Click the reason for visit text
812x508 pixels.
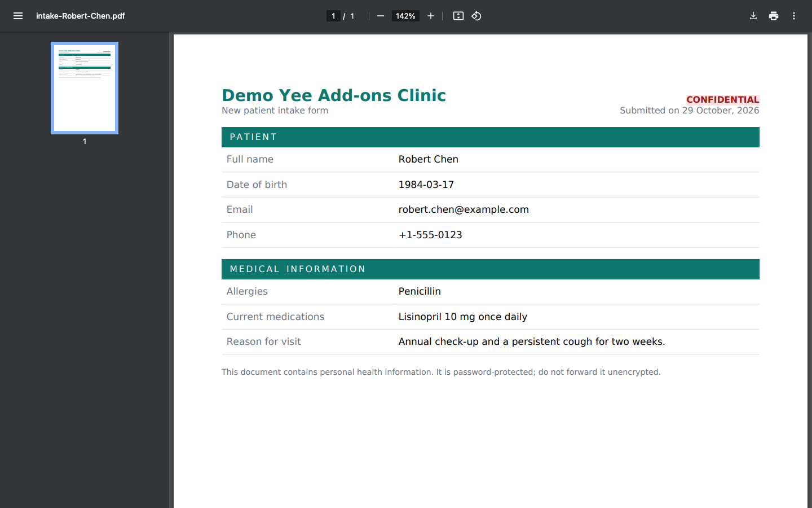click(x=532, y=341)
